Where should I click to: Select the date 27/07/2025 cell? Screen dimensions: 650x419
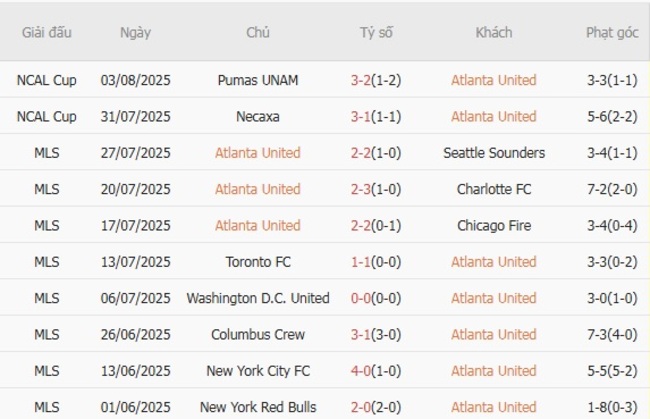135,153
